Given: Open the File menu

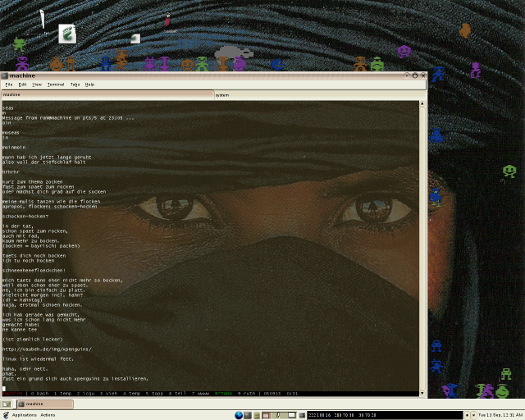Looking at the screenshot, I should (x=9, y=84).
